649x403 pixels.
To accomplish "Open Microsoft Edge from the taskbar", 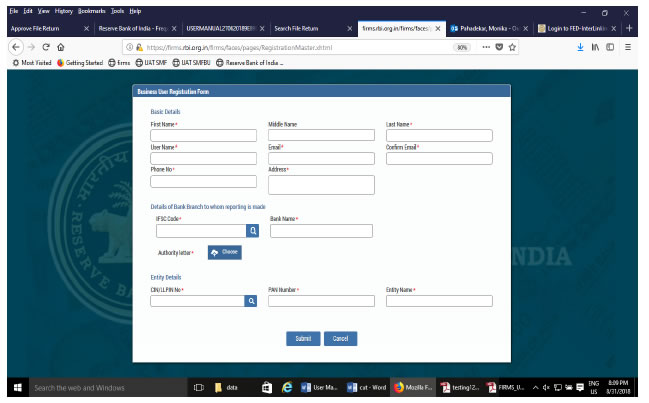I will click(287, 387).
